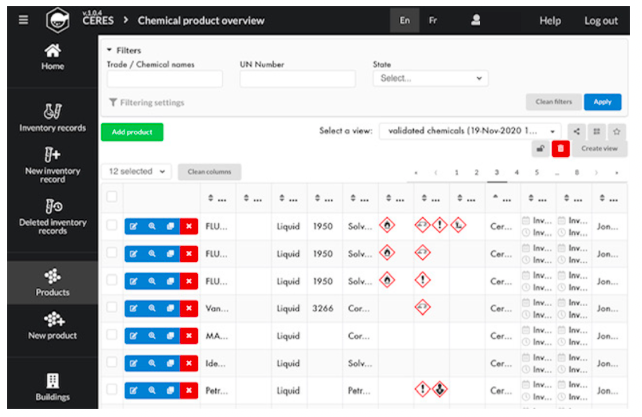Click the duplicate icon in the Ide... row
The height and width of the screenshot is (417, 642).
(x=170, y=363)
